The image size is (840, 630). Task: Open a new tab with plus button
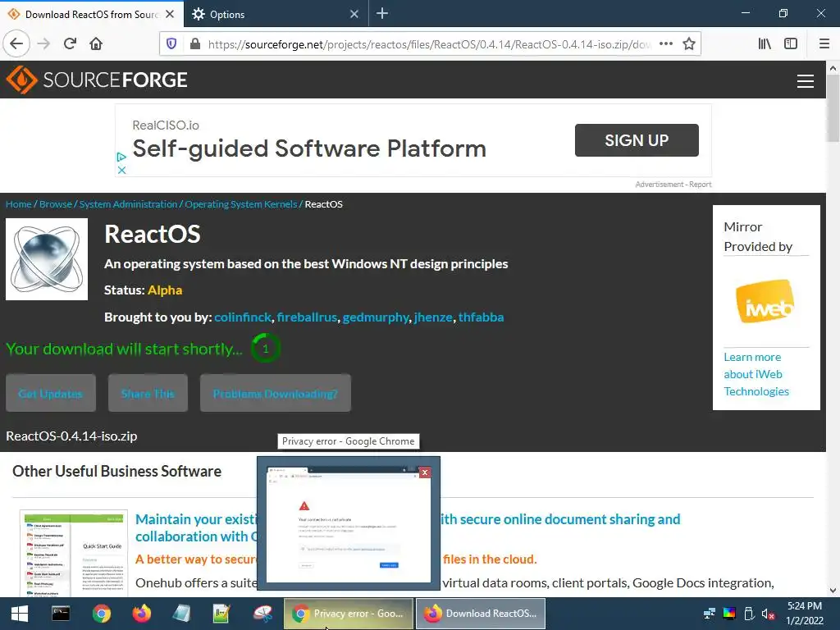382,14
